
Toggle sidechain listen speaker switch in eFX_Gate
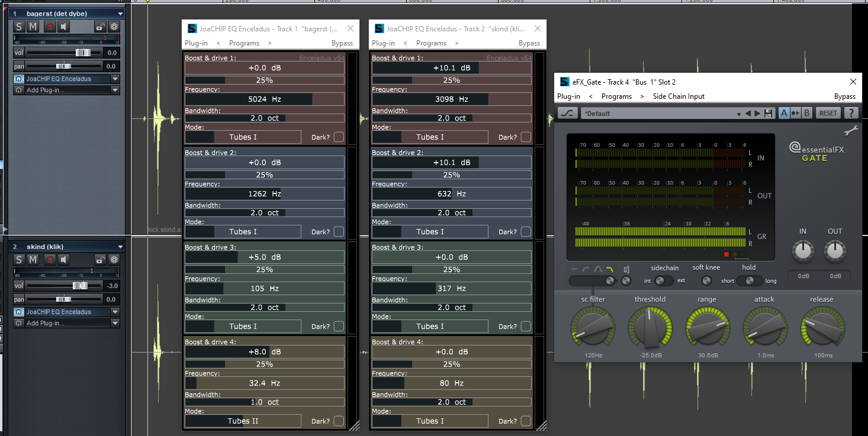(x=626, y=280)
